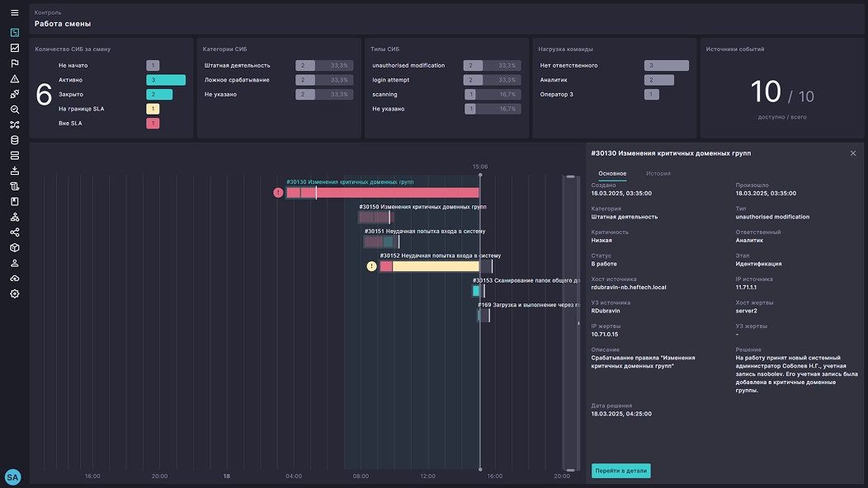Switch to the История tab
Viewport: 868px width, 488px height.
[658, 174]
